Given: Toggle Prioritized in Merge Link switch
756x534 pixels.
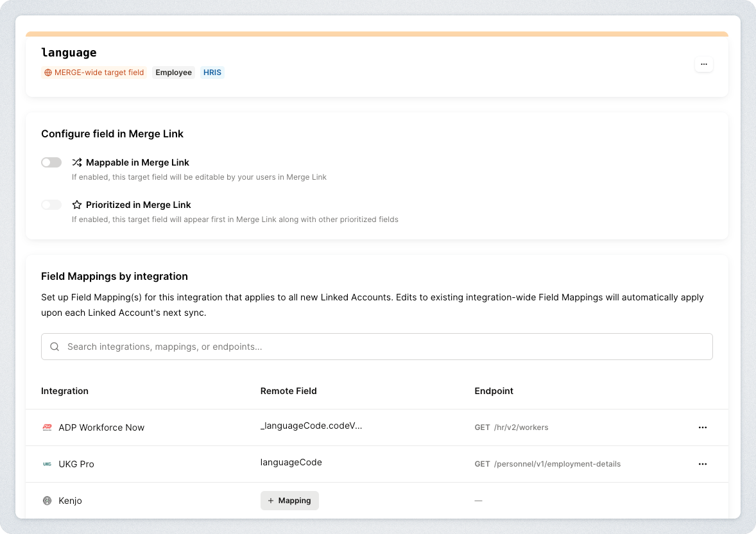Looking at the screenshot, I should click(51, 205).
